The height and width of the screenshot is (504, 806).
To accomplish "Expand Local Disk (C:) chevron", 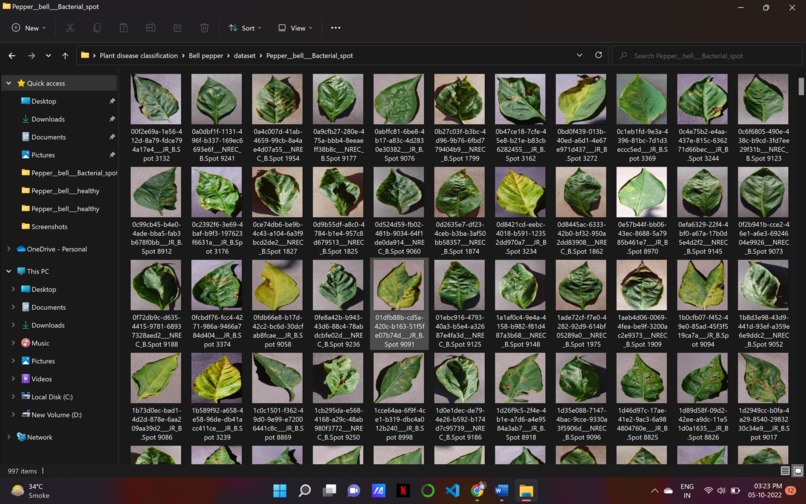I will coord(13,397).
